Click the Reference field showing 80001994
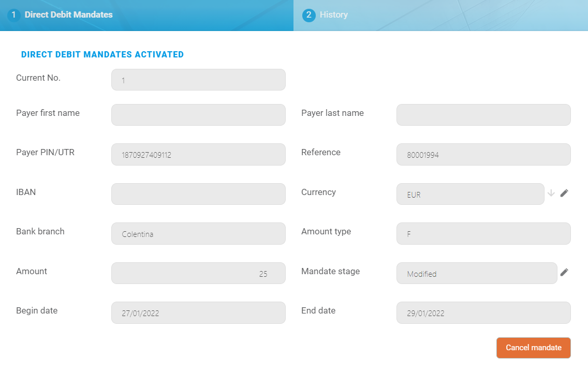This screenshot has width=588, height=388. click(x=483, y=155)
